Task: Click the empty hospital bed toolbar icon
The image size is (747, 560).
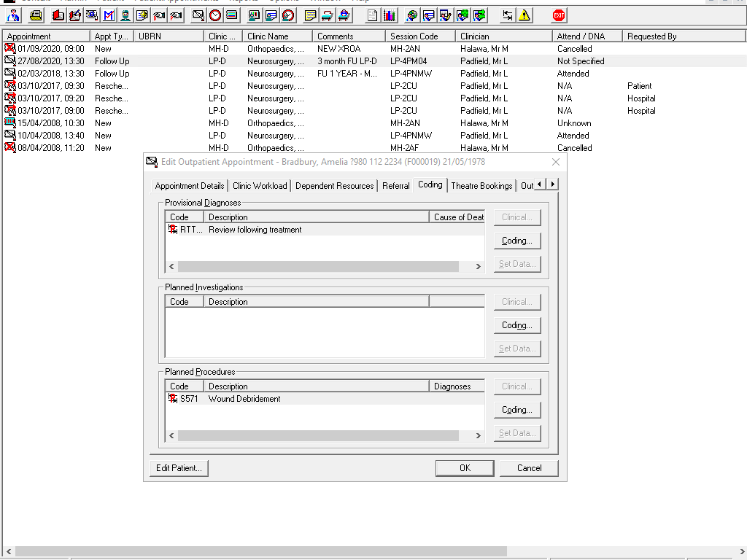Action: coord(328,16)
